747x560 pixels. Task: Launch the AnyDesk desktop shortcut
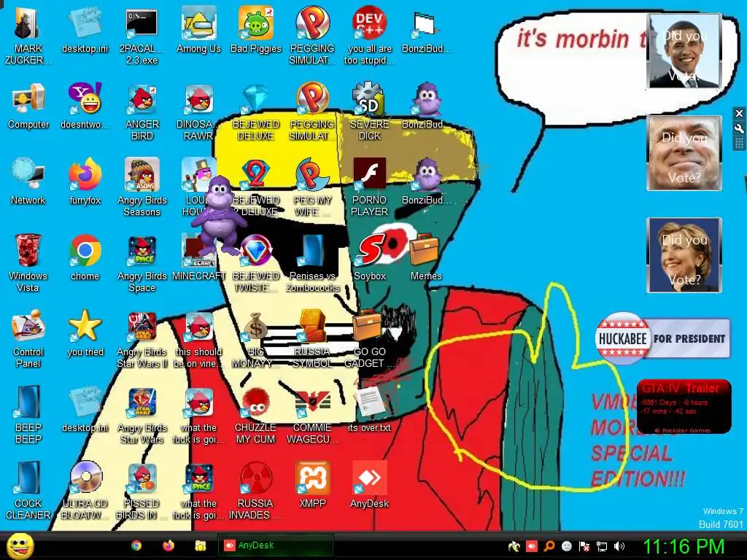(x=370, y=485)
